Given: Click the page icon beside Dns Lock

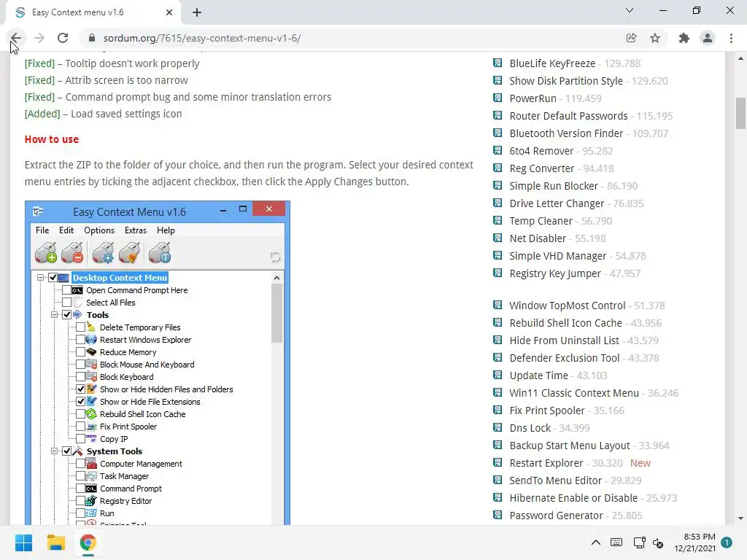Looking at the screenshot, I should pos(498,427).
